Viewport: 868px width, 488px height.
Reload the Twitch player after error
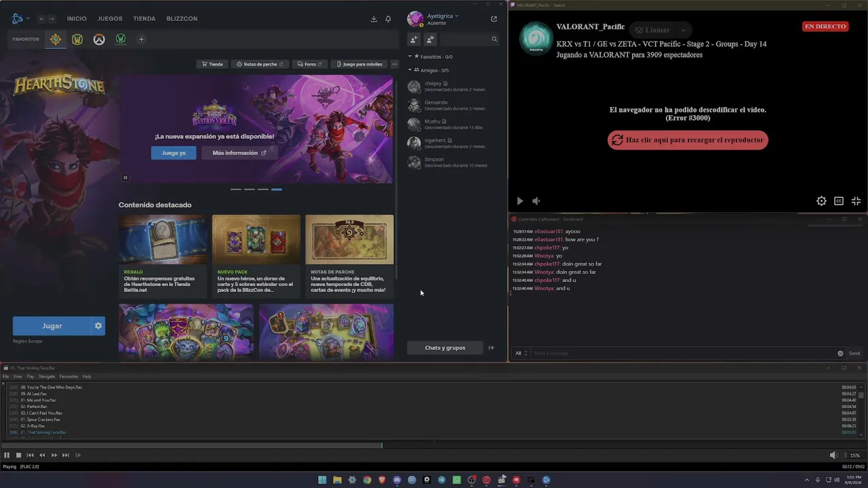coord(688,140)
